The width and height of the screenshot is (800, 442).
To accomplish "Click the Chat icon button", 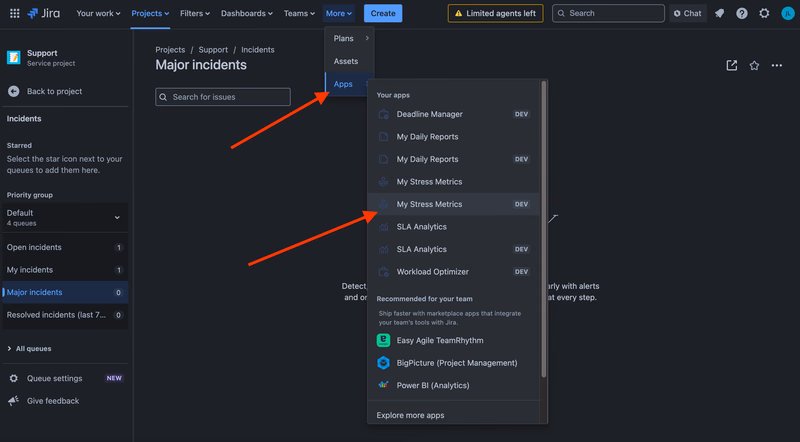I will click(688, 13).
